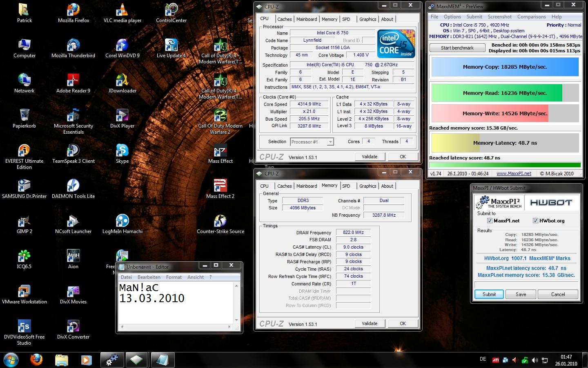
Task: Open Papierkorb recycle bin icon
Action: click(24, 119)
